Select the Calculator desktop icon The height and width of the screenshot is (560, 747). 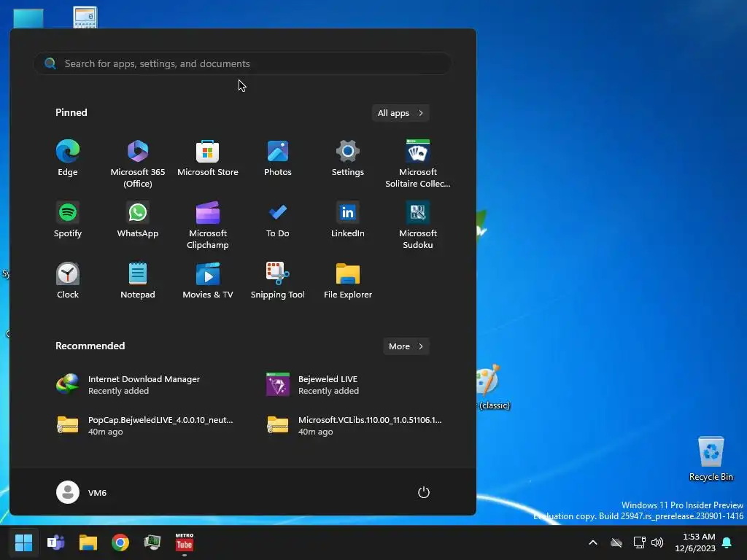(x=85, y=17)
